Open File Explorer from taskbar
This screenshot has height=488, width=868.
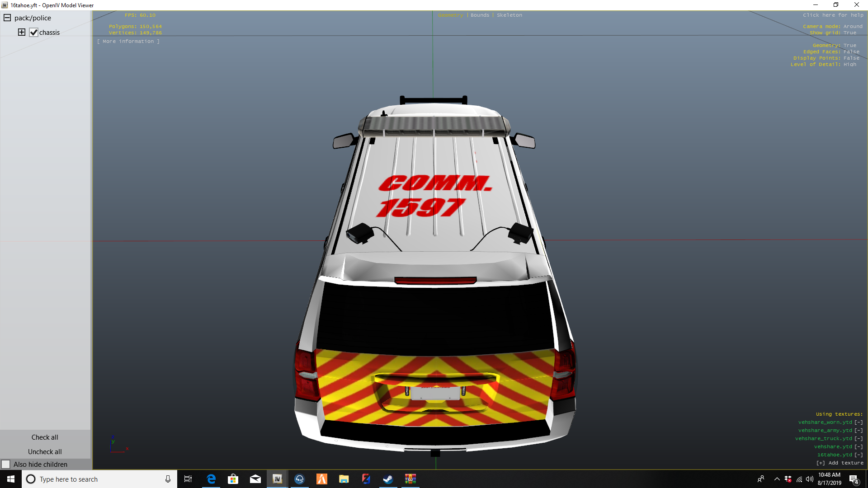344,479
